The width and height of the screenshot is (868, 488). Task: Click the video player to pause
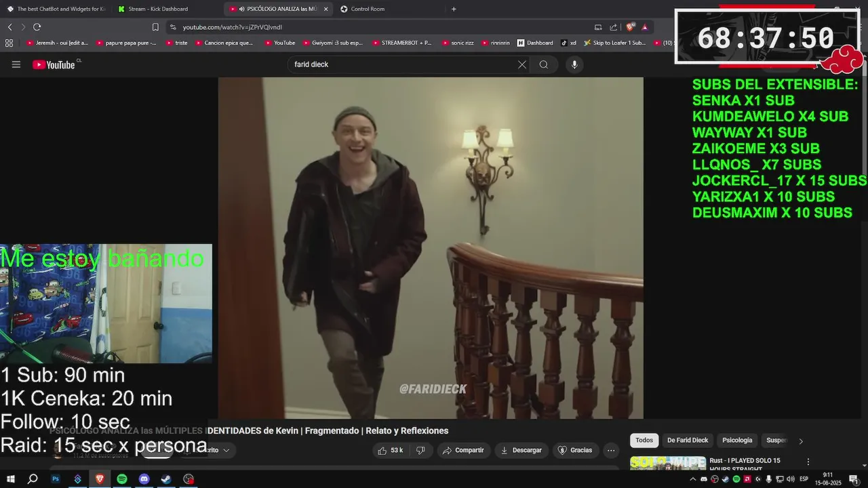[x=431, y=248]
